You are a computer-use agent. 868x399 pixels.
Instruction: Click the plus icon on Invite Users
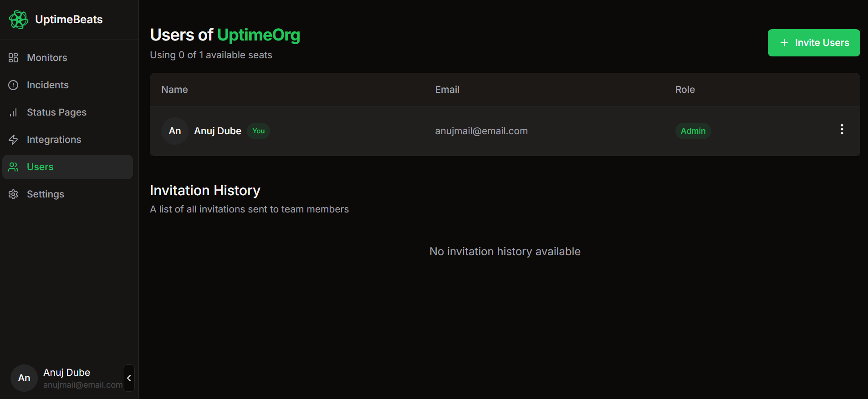point(784,43)
